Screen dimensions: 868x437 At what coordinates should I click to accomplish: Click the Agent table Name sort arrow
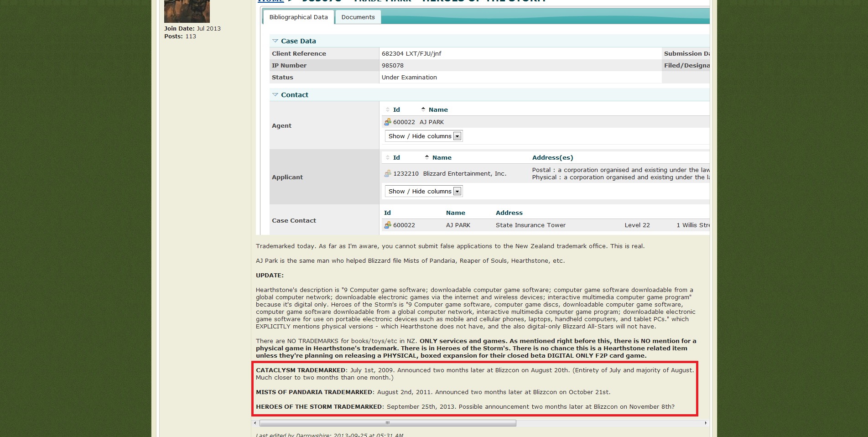tap(423, 109)
